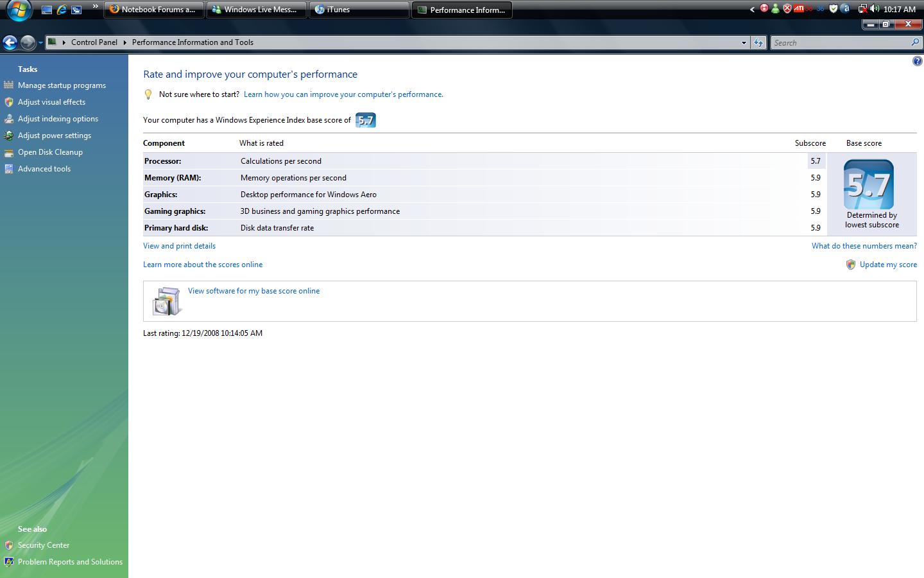
Task: Click the Adjust indexing options icon
Action: pos(9,118)
